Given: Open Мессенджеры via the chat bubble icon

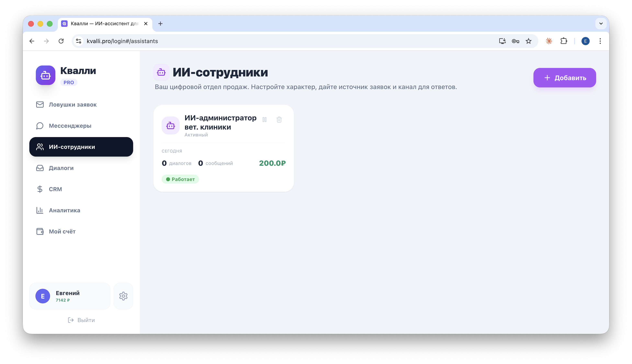Looking at the screenshot, I should [40, 126].
